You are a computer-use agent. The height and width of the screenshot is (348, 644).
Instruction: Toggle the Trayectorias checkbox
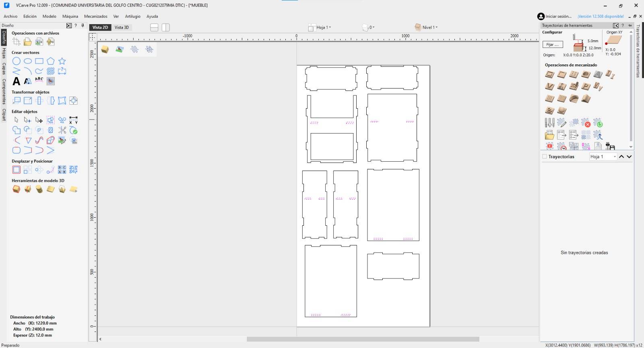coord(545,156)
